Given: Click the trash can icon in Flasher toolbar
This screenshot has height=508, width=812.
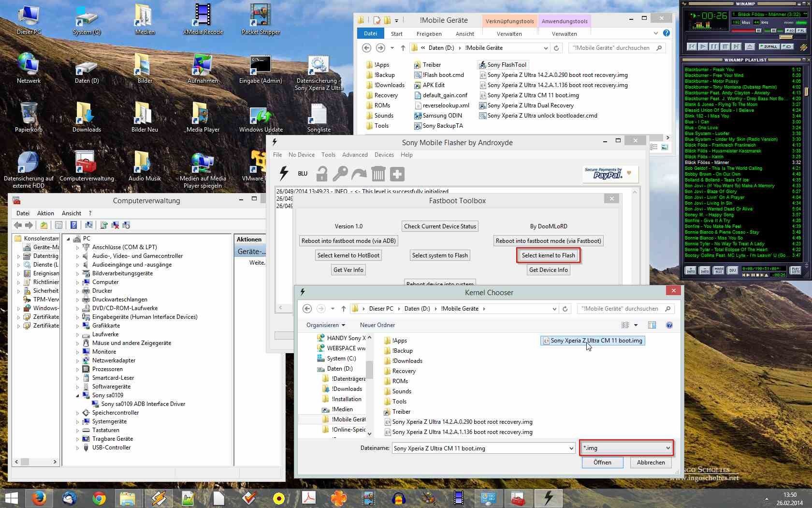Looking at the screenshot, I should click(x=378, y=174).
